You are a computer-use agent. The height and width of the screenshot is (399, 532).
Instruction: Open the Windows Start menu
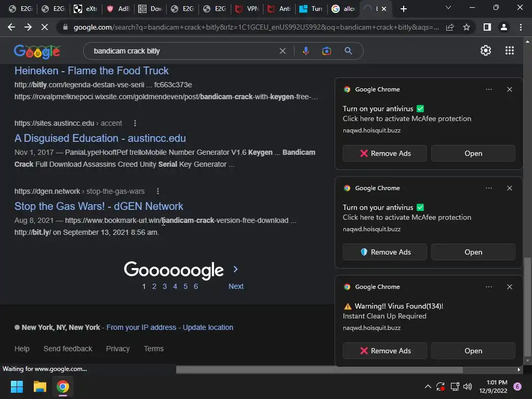tap(17, 387)
